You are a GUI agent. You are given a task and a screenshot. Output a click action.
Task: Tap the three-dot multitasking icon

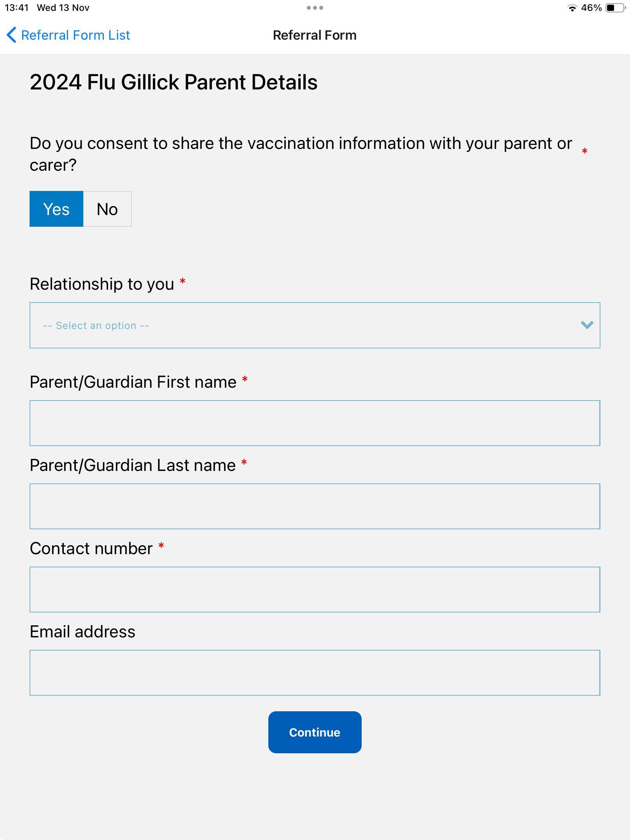(x=315, y=8)
